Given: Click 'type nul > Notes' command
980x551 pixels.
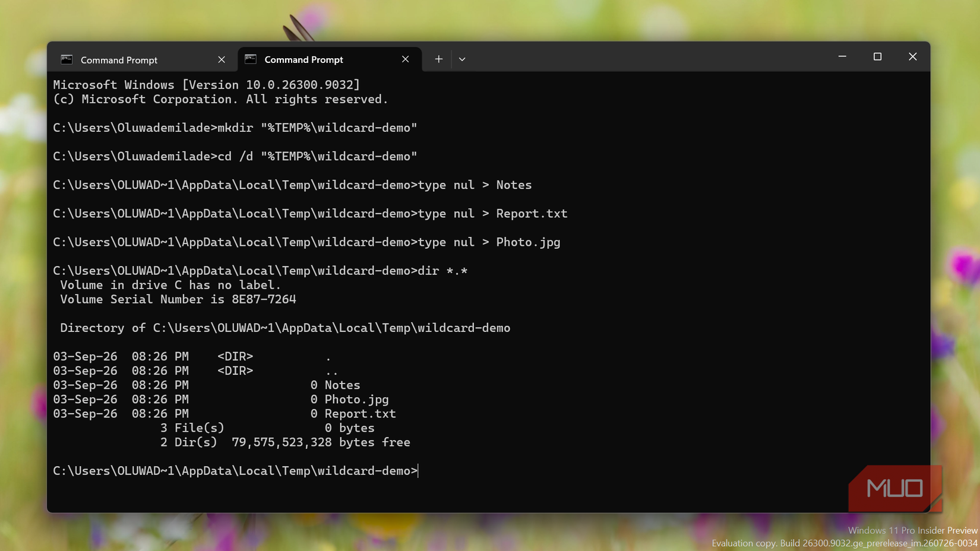Looking at the screenshot, I should [475, 185].
